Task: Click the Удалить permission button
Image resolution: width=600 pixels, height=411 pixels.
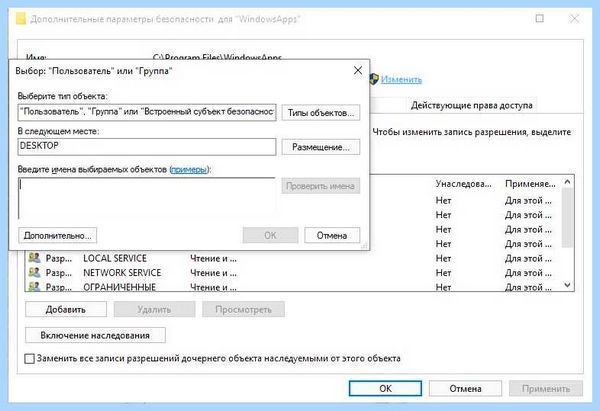Action: pos(154,309)
